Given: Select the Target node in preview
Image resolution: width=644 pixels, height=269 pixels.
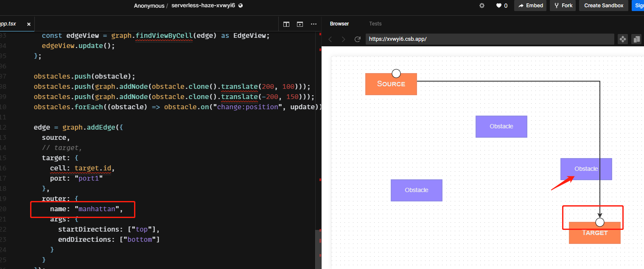Looking at the screenshot, I should point(595,233).
